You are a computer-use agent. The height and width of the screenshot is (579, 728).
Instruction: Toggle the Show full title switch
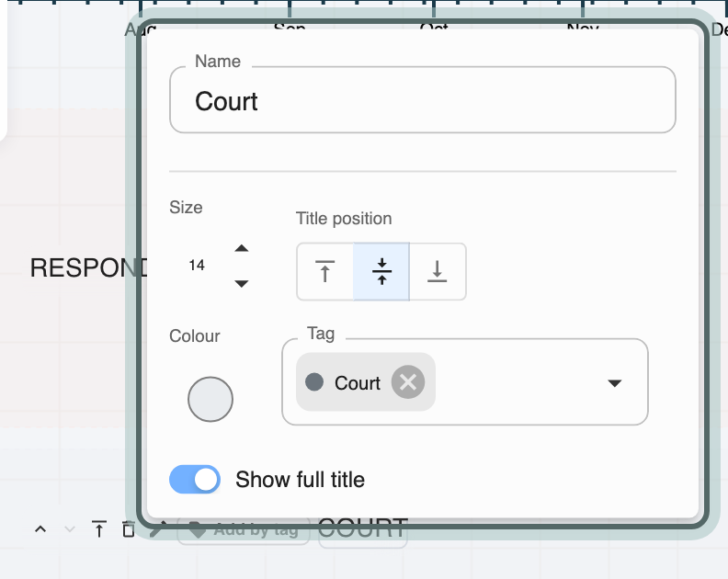[x=195, y=479]
